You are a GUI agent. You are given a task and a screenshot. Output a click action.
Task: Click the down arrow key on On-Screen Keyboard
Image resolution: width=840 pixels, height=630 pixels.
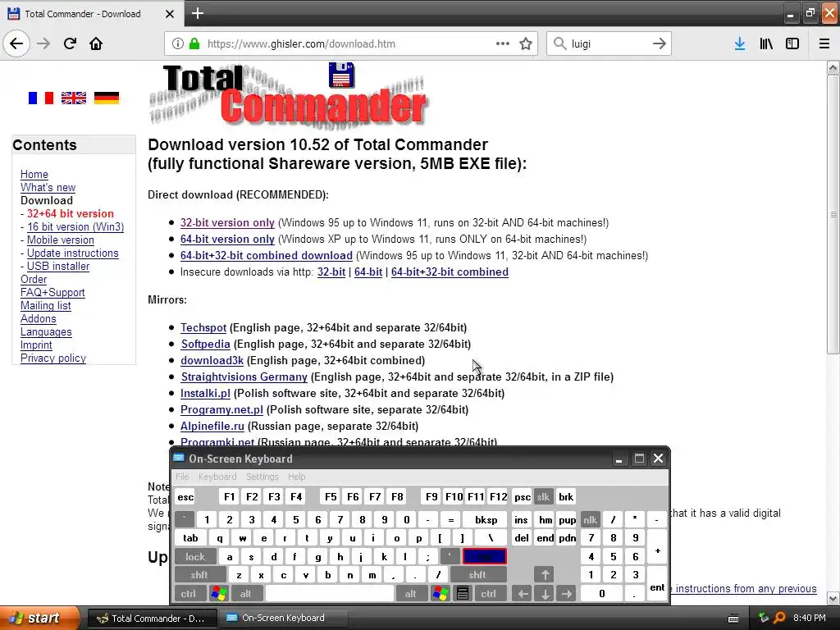[x=545, y=594]
